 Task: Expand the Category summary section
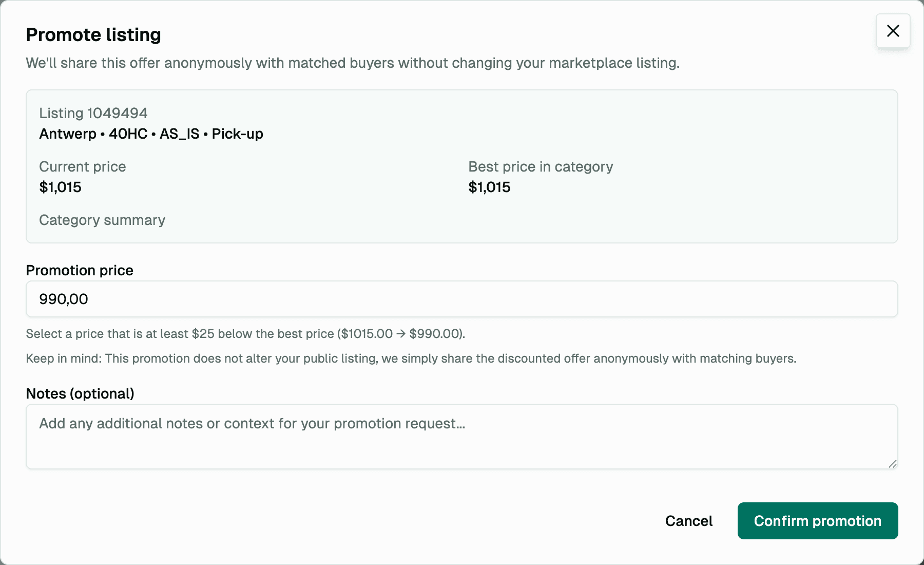(102, 220)
